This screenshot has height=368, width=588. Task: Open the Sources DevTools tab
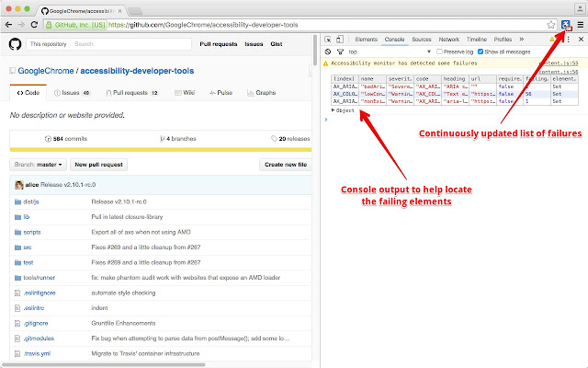[x=422, y=39]
